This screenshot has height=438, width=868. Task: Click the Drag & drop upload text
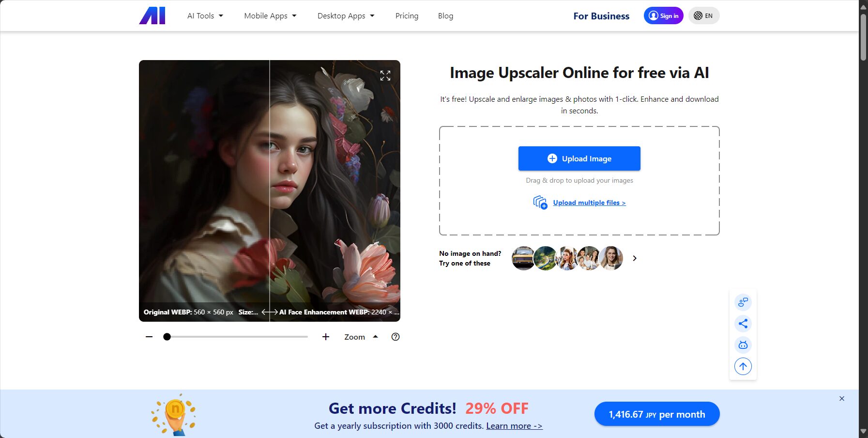pyautogui.click(x=579, y=180)
